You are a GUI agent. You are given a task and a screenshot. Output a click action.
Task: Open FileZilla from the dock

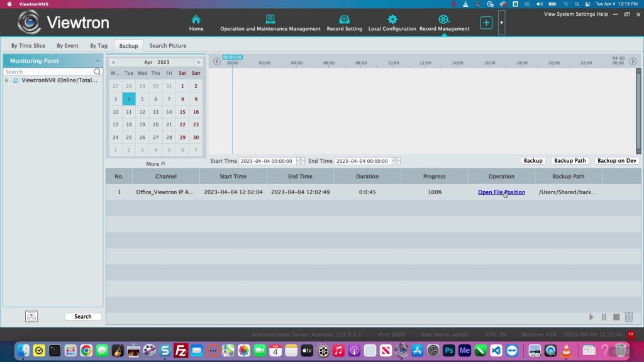pyautogui.click(x=180, y=351)
